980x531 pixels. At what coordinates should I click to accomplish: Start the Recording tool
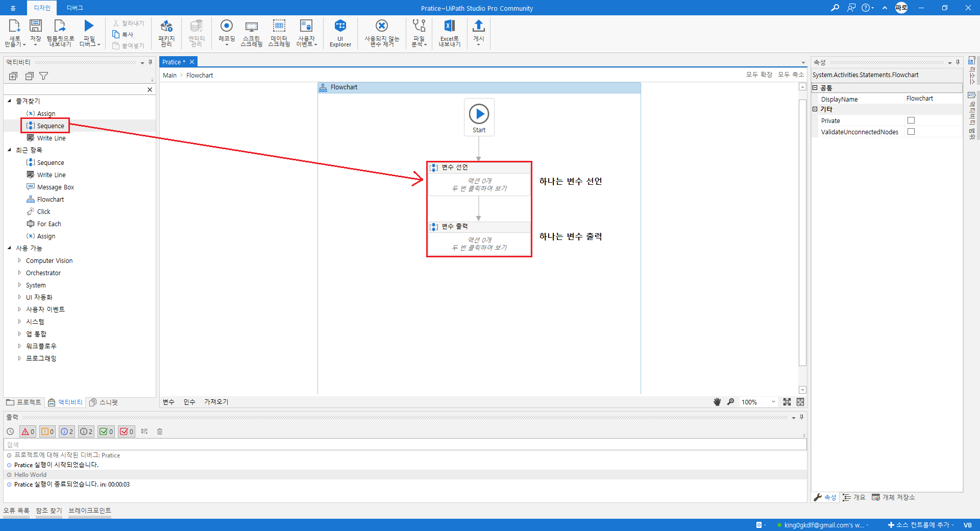[227, 27]
